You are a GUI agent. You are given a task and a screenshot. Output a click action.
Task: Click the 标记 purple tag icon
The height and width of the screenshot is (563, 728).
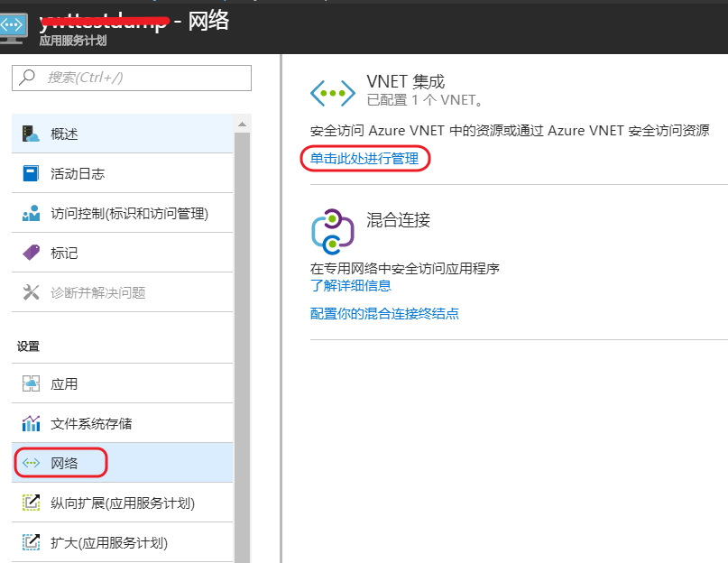(32, 253)
